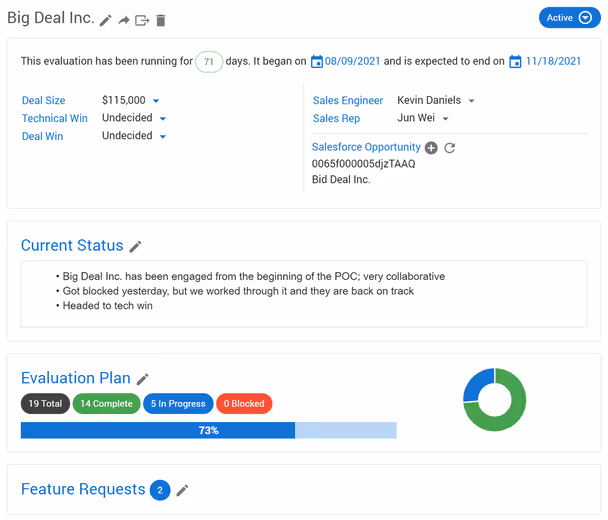Edit Feature Requests with the pencil icon
The image size is (608, 520).
182,491
